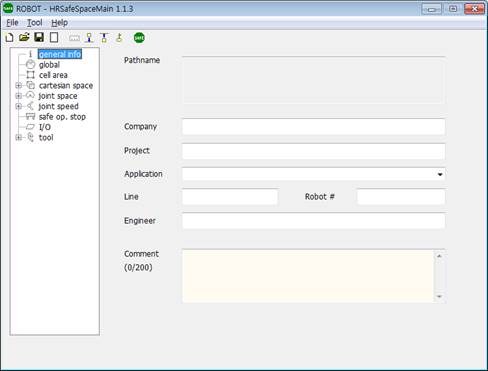Select safe op. stop in the tree
The width and height of the screenshot is (488, 371).
point(62,117)
